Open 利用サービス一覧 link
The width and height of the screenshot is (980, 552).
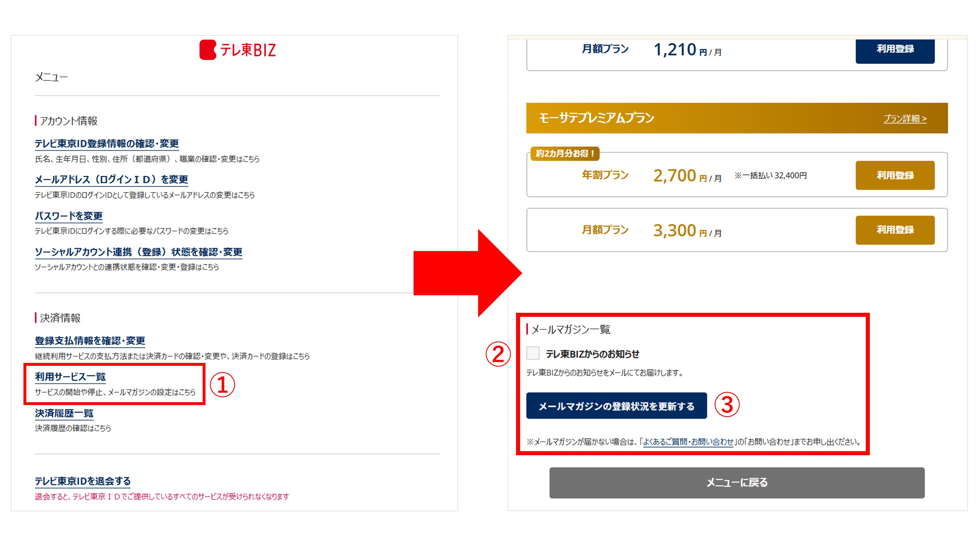tap(70, 376)
